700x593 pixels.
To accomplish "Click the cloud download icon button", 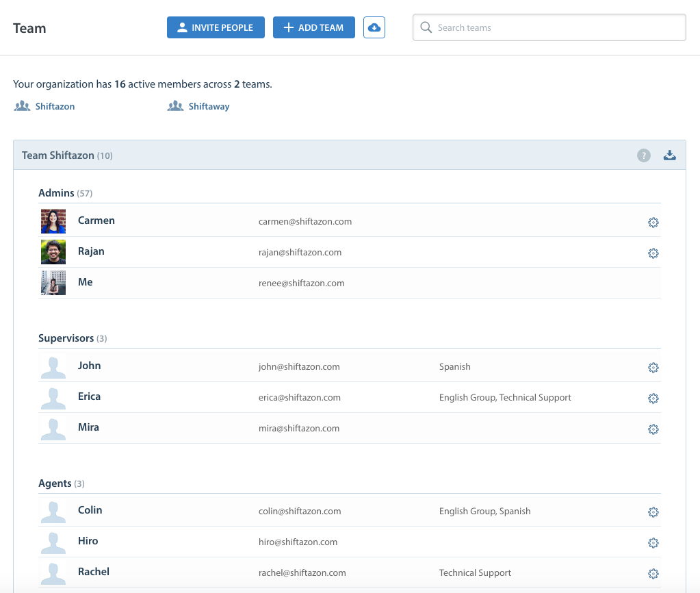I will pyautogui.click(x=374, y=28).
